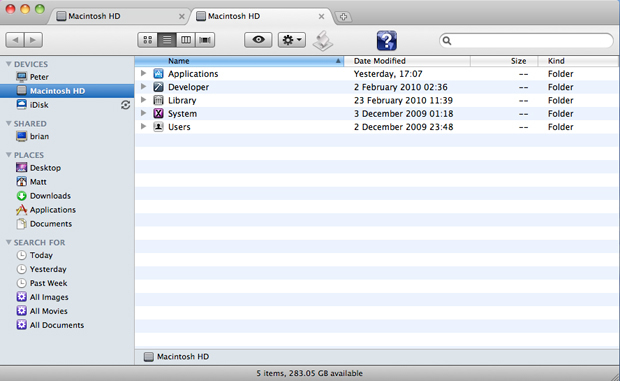Sort by the Size column header
620x381 pixels.
[504, 61]
